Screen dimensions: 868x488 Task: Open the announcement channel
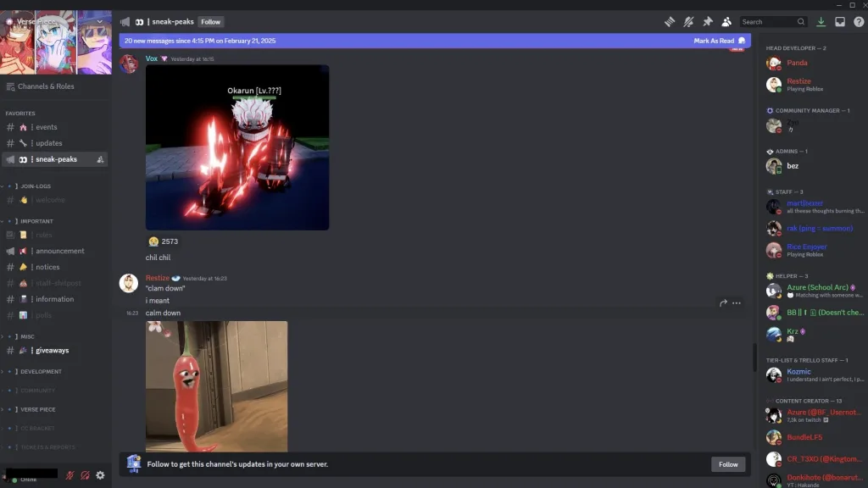tap(54, 251)
